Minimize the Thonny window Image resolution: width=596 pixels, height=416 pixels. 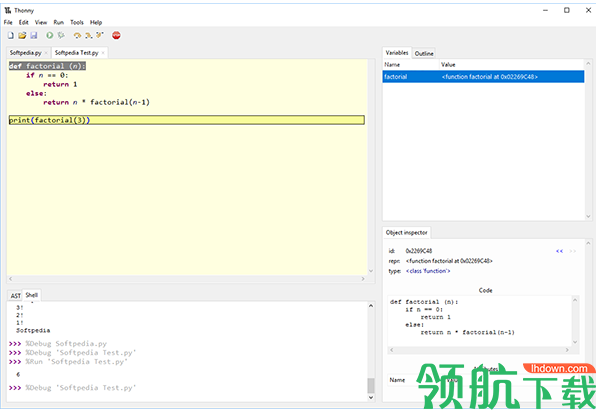coord(545,10)
